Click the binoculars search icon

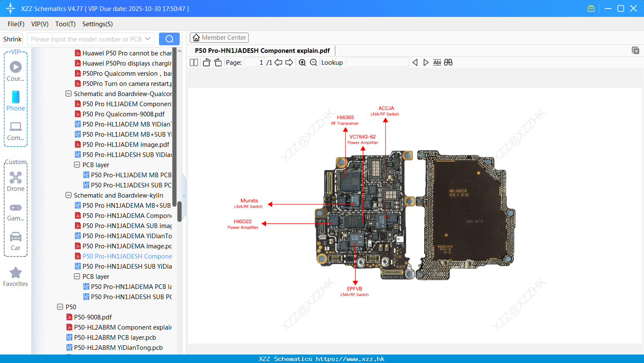[448, 62]
